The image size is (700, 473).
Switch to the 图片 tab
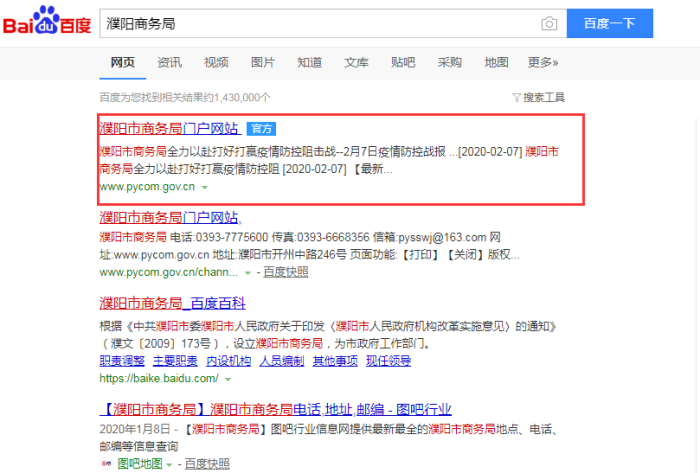pyautogui.click(x=263, y=62)
